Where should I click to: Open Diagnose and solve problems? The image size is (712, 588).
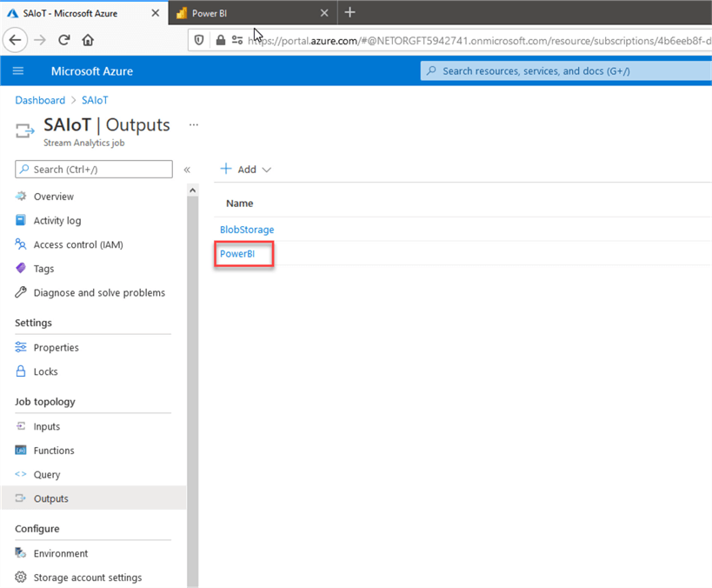98,293
